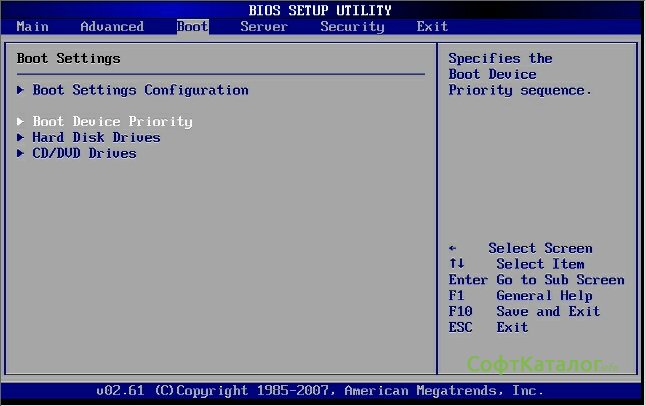Open the Advanced tab
This screenshot has height=406, width=646.
(x=111, y=27)
